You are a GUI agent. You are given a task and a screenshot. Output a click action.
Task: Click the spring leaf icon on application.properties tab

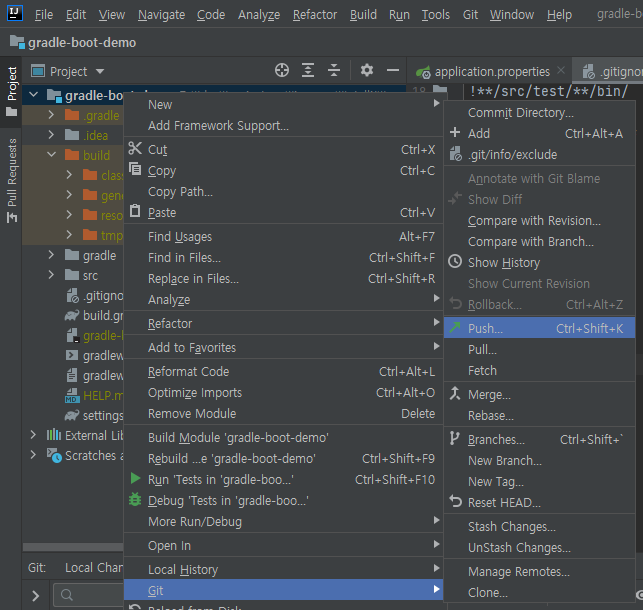(423, 72)
